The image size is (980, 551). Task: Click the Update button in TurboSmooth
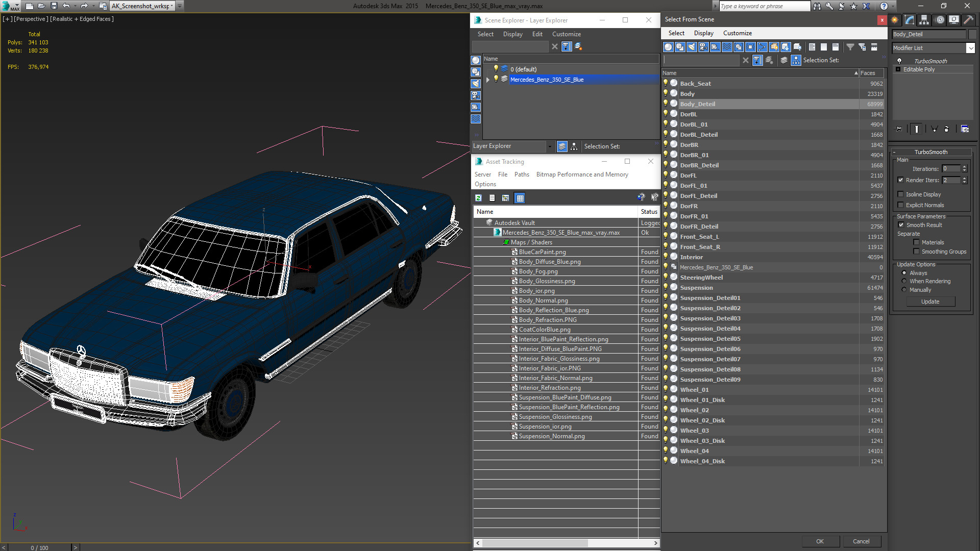click(x=930, y=302)
